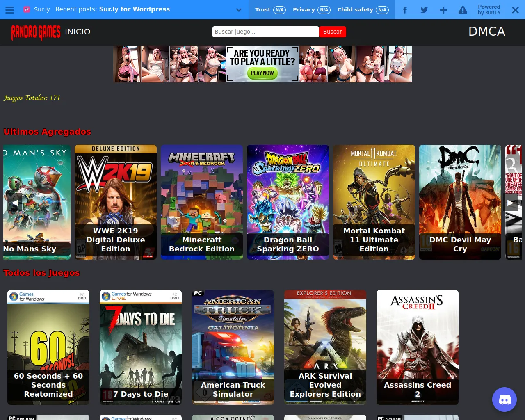Report the site using the warning triangle icon
Screen dimensions: 525x420
pyautogui.click(x=463, y=10)
